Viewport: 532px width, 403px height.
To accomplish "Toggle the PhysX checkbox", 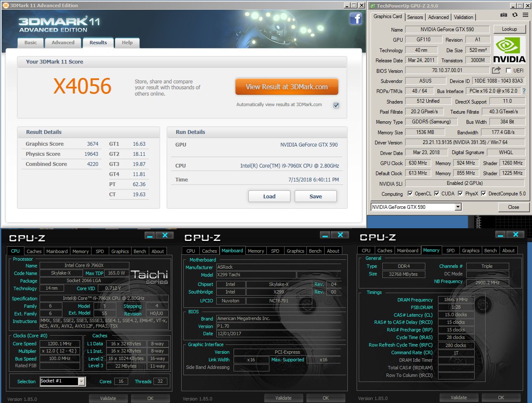I will (460, 194).
